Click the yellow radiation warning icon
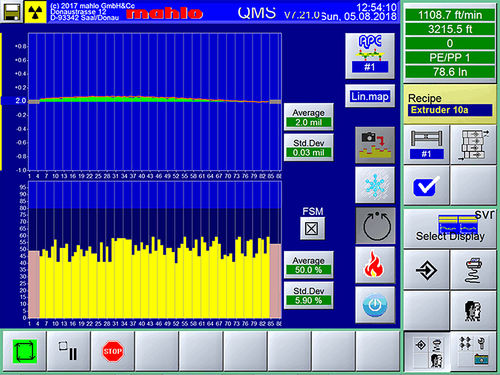 point(35,12)
